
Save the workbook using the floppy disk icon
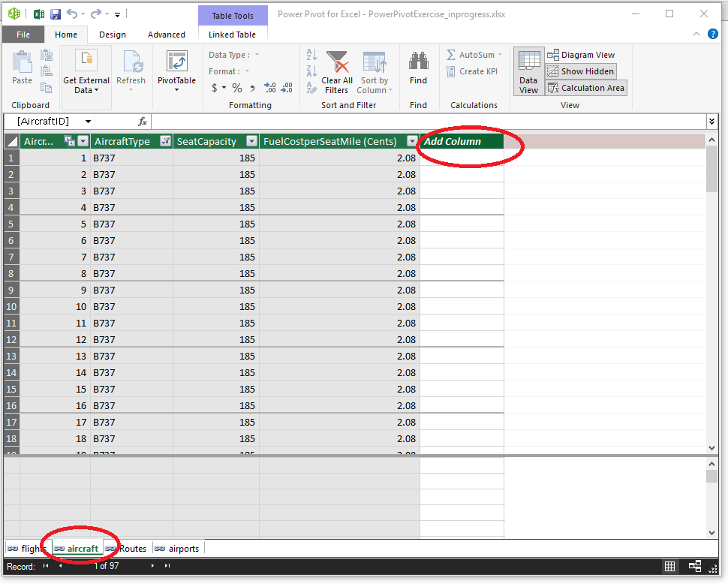pos(56,14)
